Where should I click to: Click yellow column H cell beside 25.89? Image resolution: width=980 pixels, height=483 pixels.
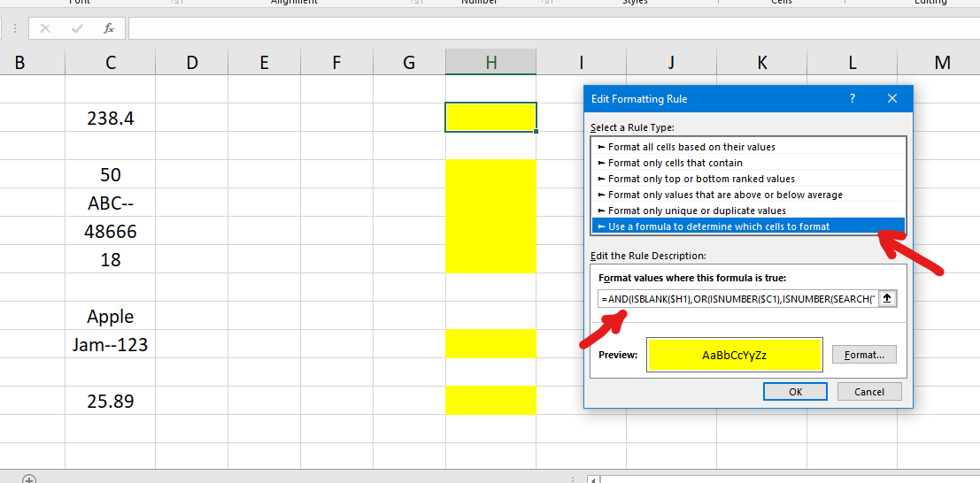490,401
